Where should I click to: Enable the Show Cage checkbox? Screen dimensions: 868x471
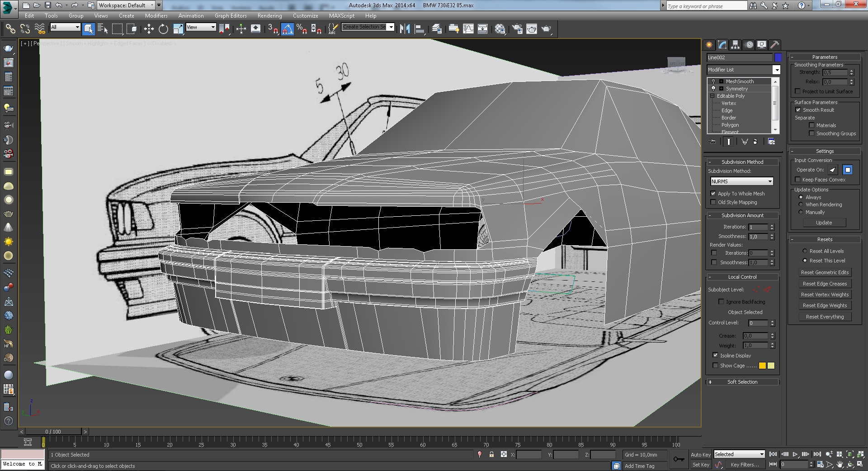coord(715,366)
